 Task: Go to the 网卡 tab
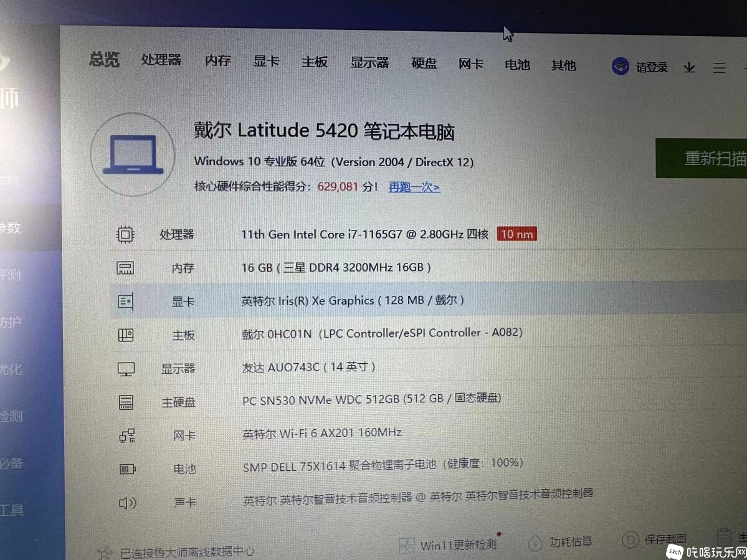[470, 64]
